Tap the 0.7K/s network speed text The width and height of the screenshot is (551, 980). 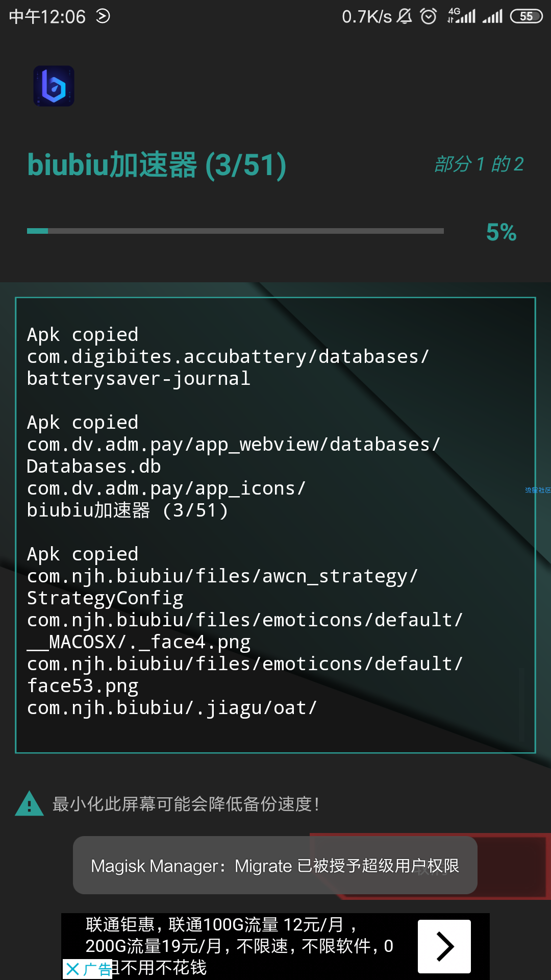coord(367,17)
